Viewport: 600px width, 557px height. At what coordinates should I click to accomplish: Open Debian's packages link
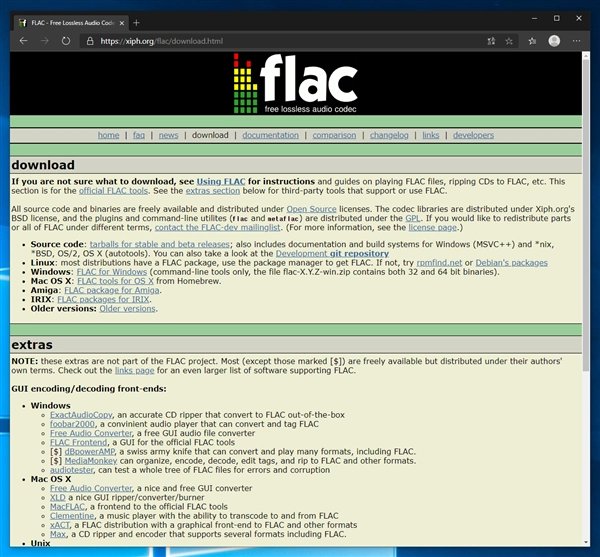[512, 262]
